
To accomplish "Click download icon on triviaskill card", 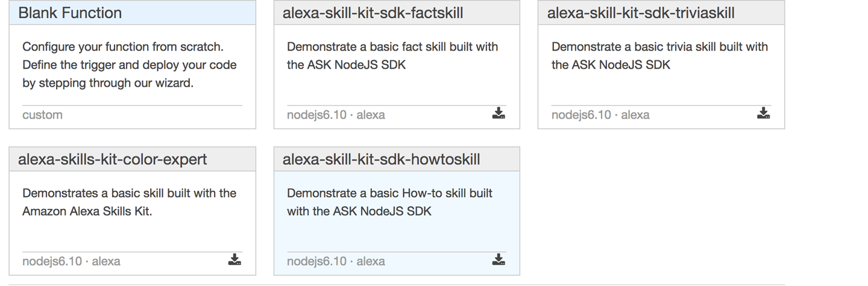I will tap(763, 113).
